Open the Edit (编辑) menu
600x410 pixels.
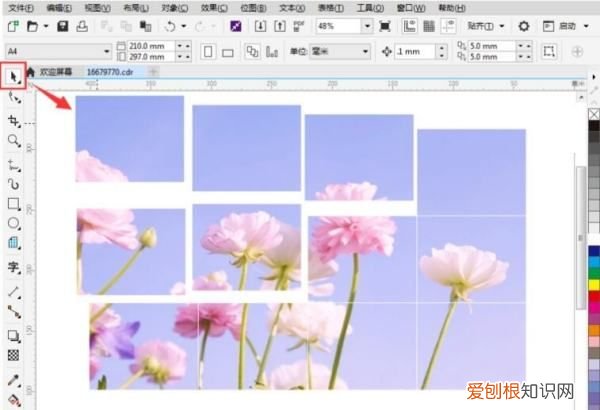point(59,8)
